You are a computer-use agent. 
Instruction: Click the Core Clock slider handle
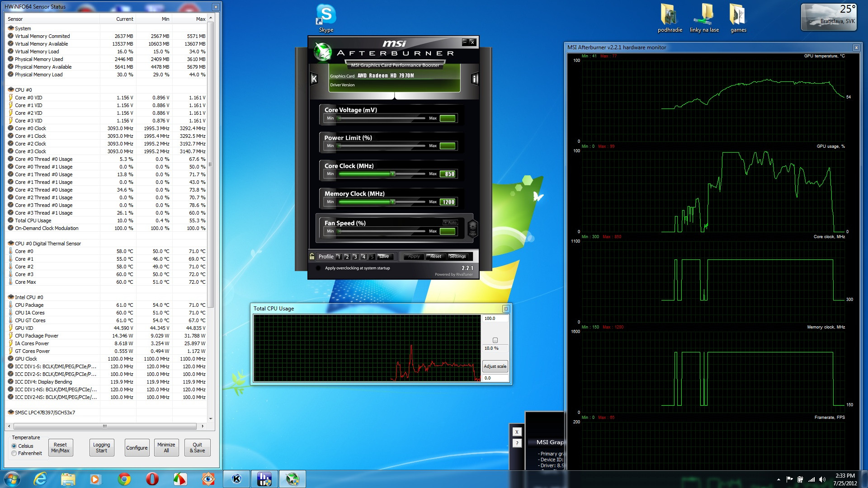coord(393,174)
